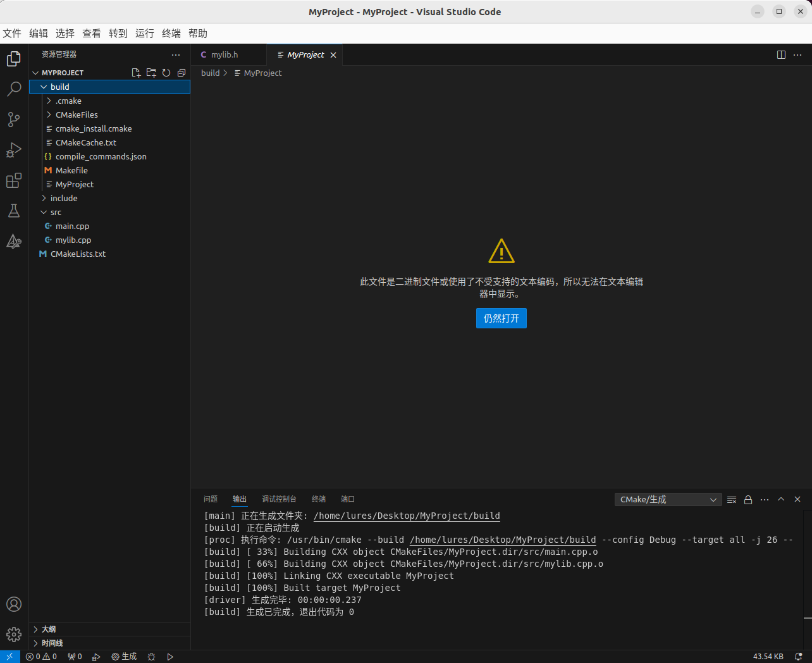Open explorer panel more actions menu
Screen dimensions: 812x663
(x=176, y=54)
